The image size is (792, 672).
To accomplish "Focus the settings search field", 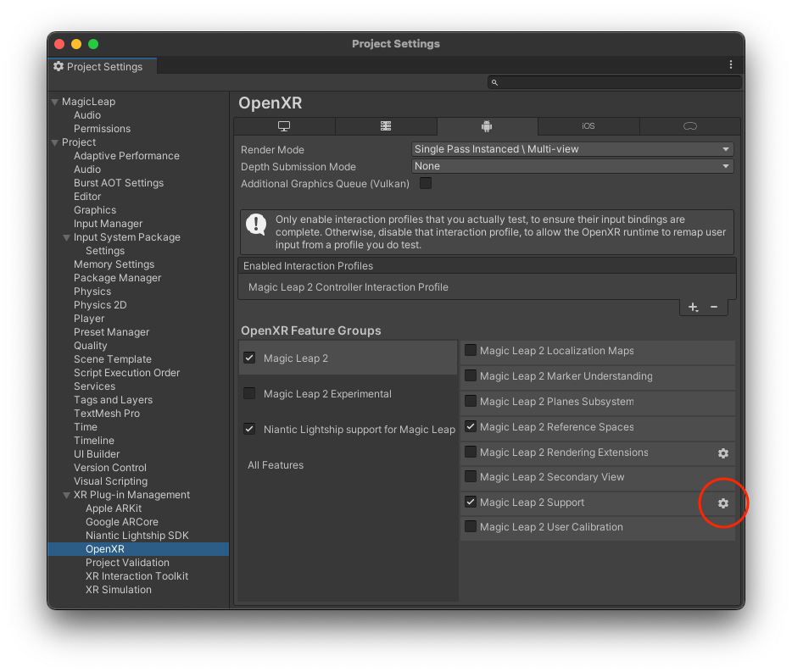I will pos(614,82).
